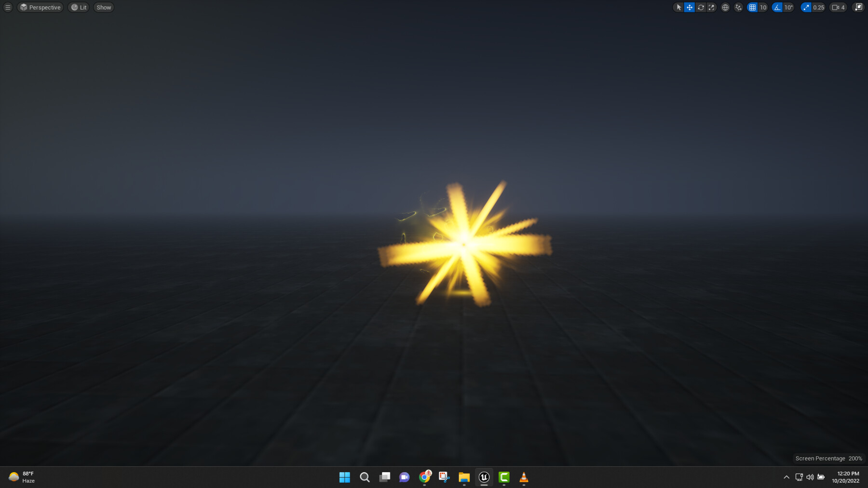868x488 pixels.
Task: Open the weather widget showing 88°F Haze
Action: coord(22,477)
